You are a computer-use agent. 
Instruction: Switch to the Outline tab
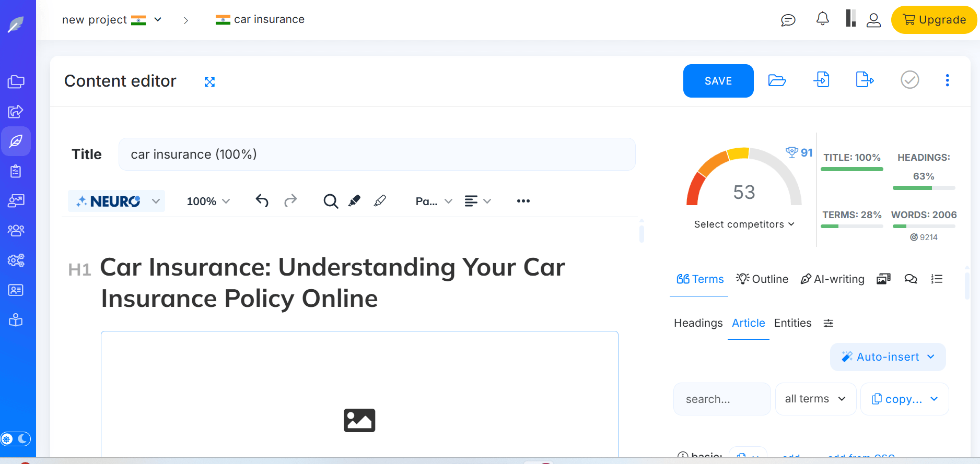[763, 279]
